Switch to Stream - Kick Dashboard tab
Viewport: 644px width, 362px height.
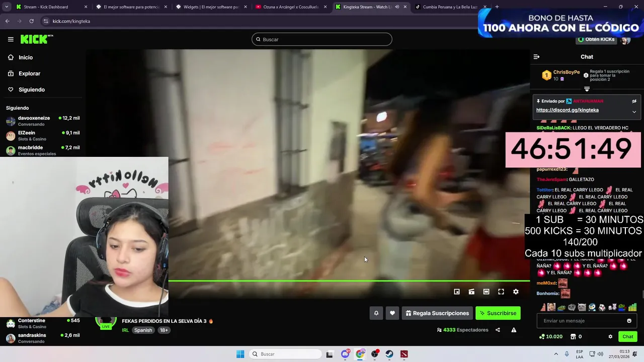coord(50,7)
